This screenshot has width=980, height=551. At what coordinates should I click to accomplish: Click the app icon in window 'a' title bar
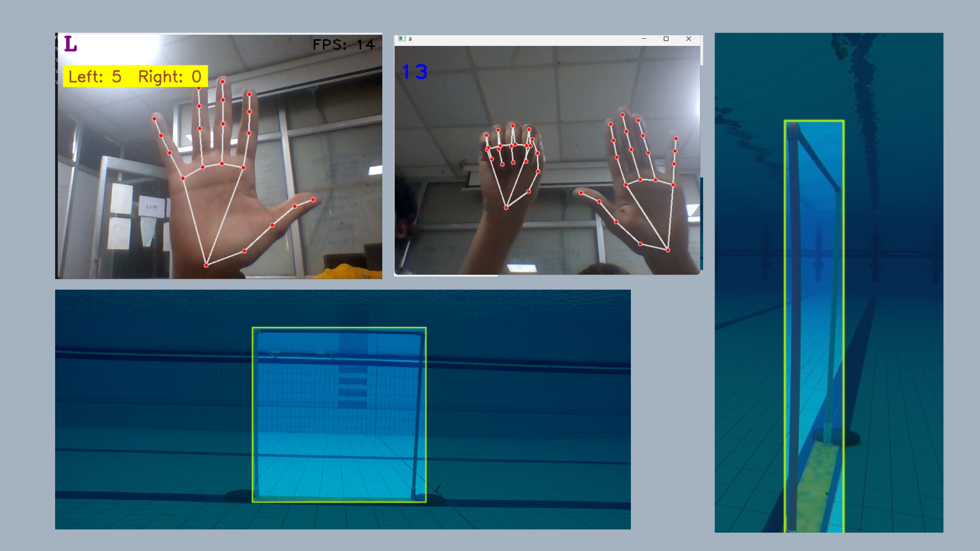(x=402, y=39)
